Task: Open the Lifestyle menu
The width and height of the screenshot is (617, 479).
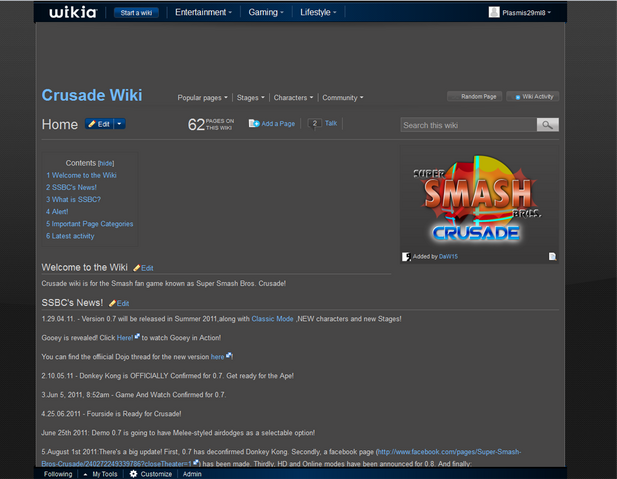Action: [318, 13]
